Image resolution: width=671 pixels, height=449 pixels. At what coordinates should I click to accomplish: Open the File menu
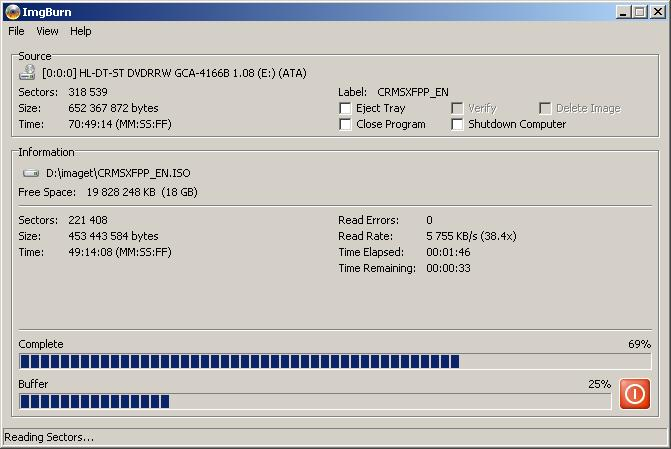(x=16, y=31)
